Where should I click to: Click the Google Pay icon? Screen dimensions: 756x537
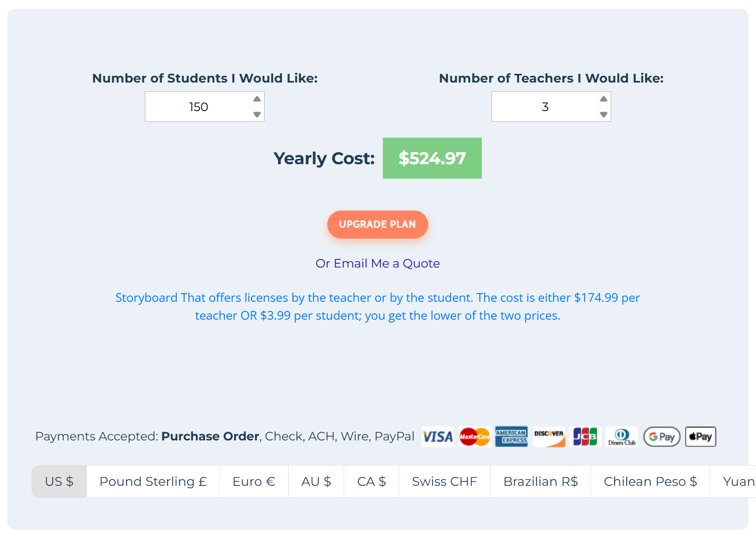(661, 437)
